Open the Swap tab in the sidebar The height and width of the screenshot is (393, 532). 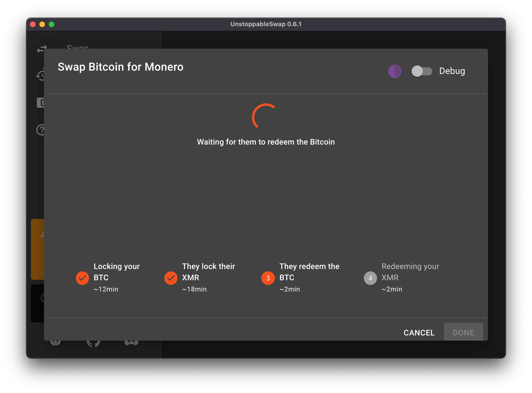click(78, 47)
